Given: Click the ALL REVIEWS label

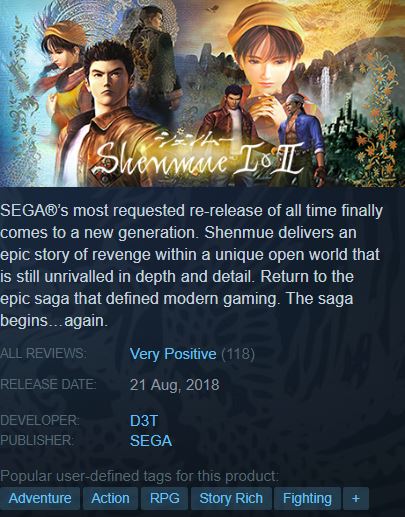Looking at the screenshot, I should 43,353.
